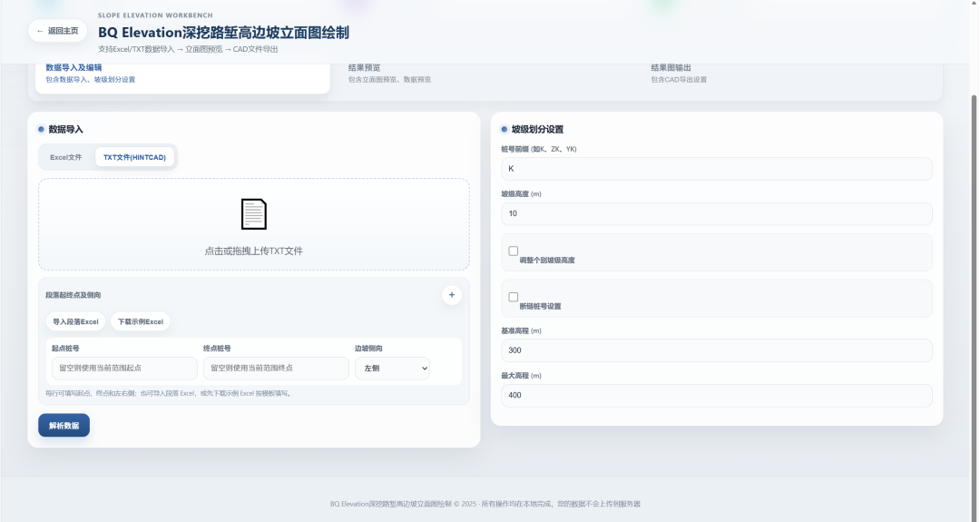The image size is (980, 522).
Task: Open the 边坡侧向 dropdown showing 左侧
Action: (x=393, y=369)
